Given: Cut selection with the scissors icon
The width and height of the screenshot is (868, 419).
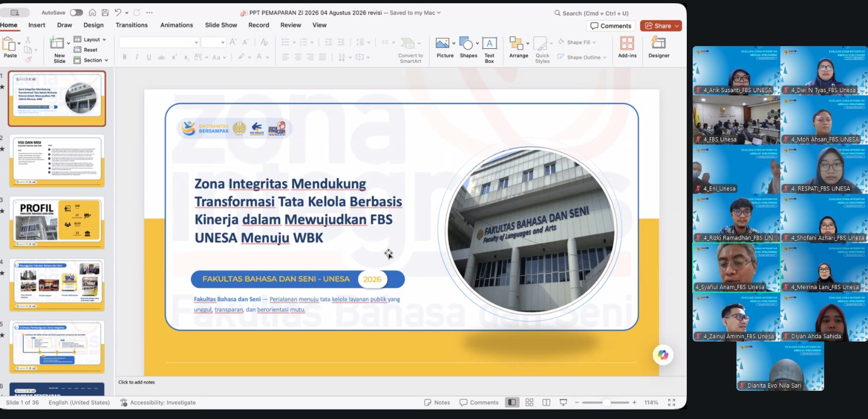Looking at the screenshot, I should point(28,40).
